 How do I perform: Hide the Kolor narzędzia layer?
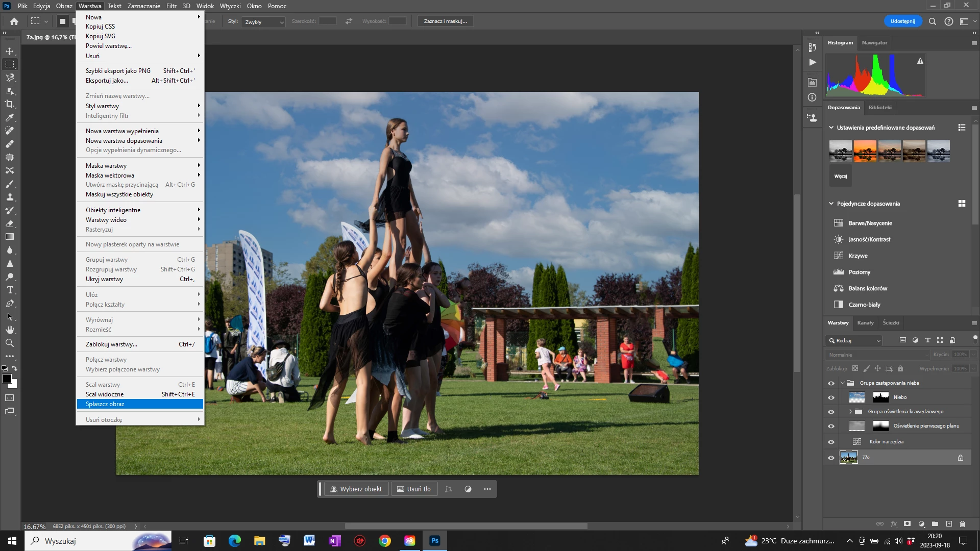click(x=831, y=442)
